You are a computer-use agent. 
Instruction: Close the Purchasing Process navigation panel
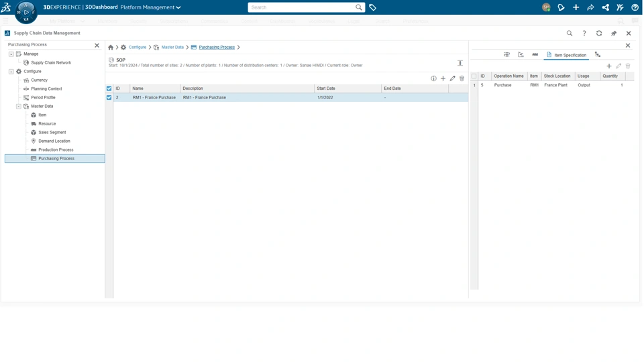click(97, 45)
